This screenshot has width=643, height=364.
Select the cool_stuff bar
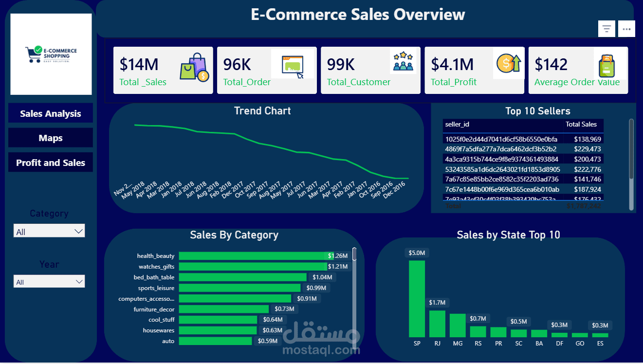click(x=218, y=320)
